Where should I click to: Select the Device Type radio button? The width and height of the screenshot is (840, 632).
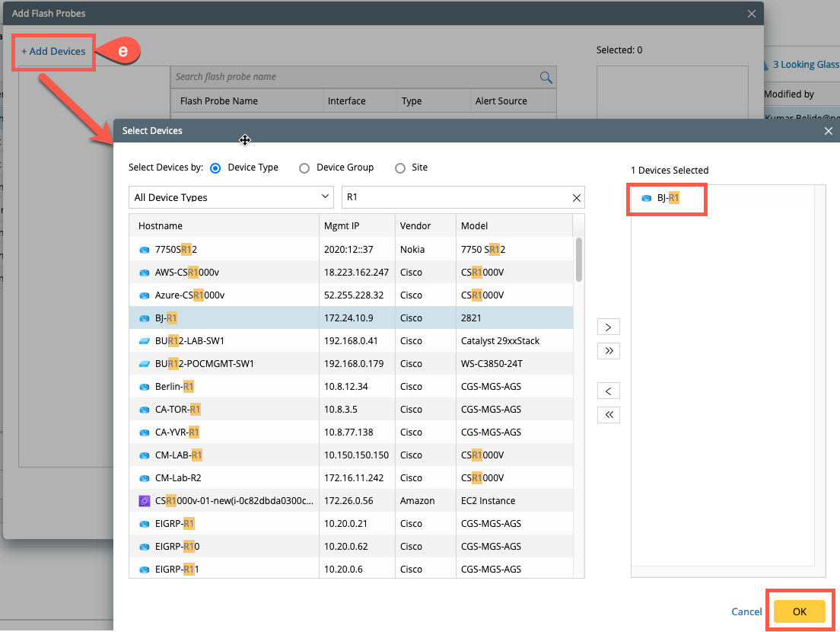pyautogui.click(x=215, y=168)
